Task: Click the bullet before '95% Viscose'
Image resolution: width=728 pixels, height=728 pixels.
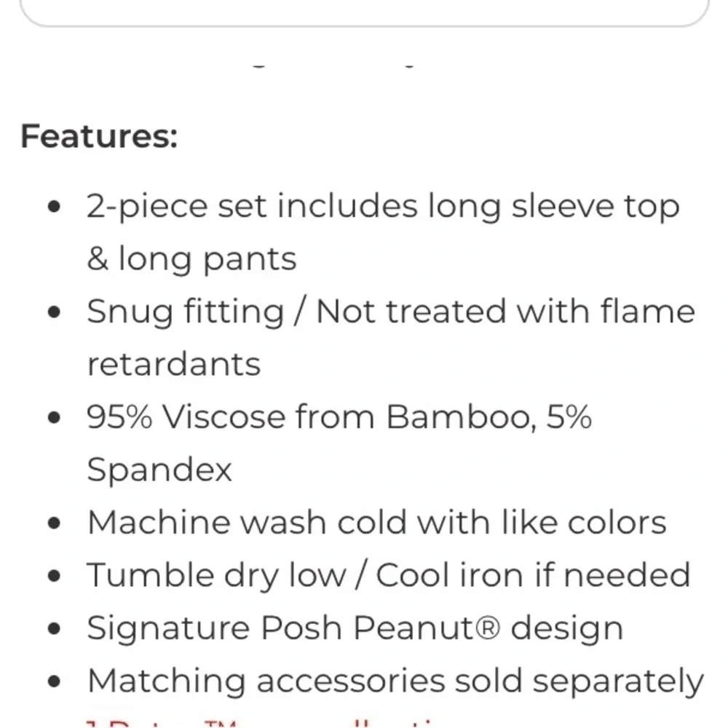Action: [x=55, y=417]
